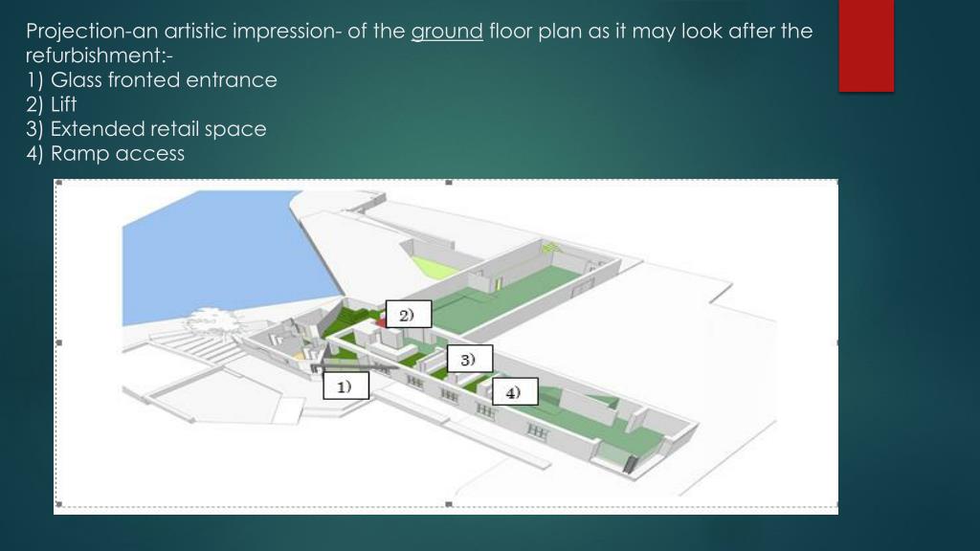Viewport: 980px width, 551px height.
Task: Click the "3)" callout label box
Action: coord(469,360)
